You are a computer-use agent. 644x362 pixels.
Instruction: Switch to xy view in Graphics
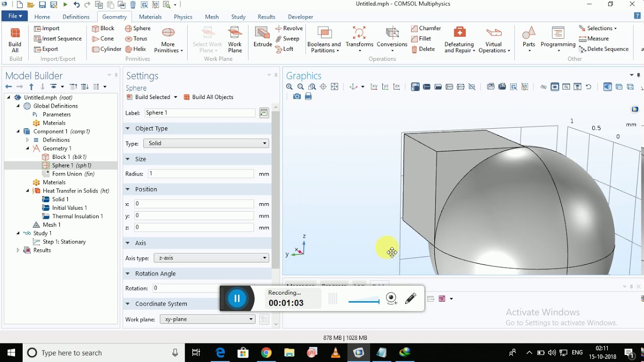374,87
